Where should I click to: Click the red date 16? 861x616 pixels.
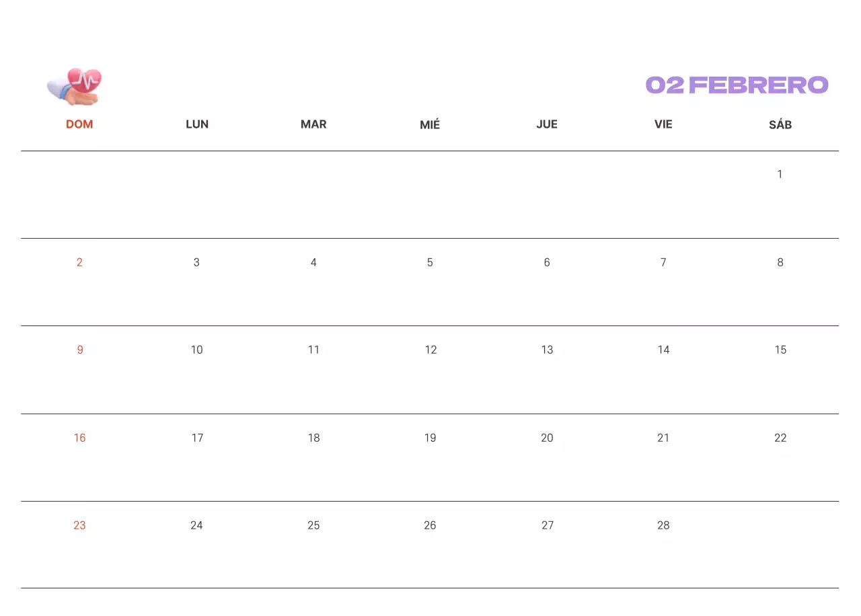point(79,438)
